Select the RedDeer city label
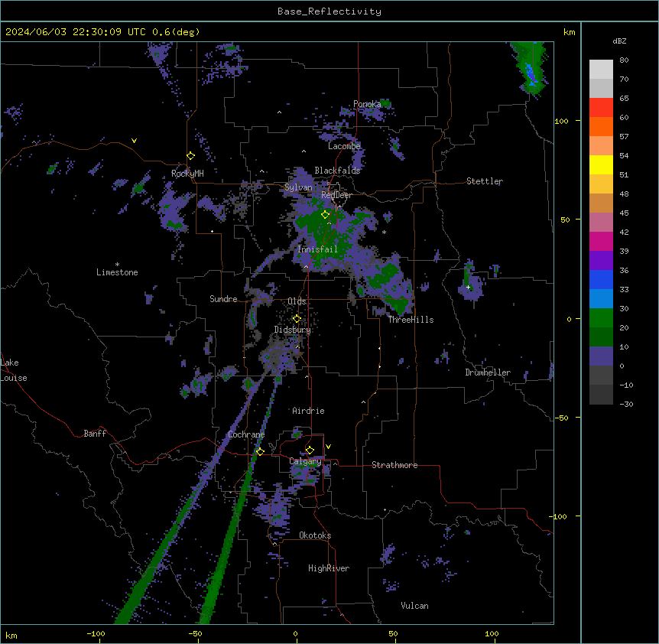 click(x=336, y=195)
